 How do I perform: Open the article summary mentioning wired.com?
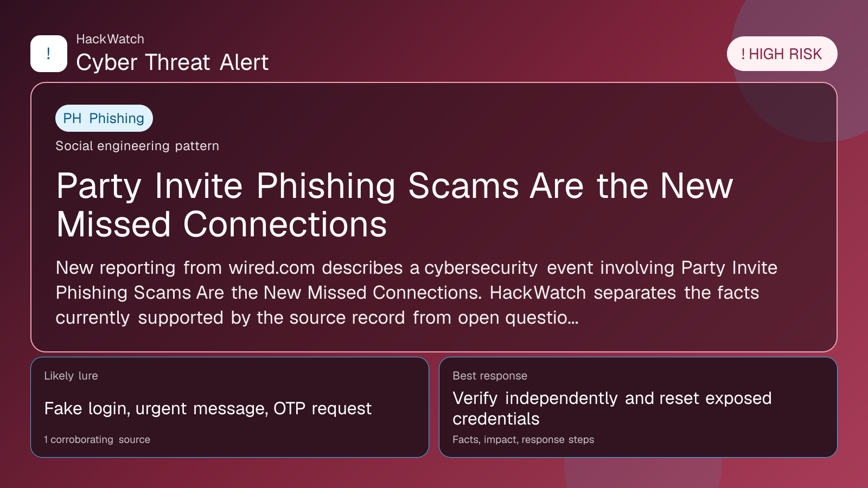[x=416, y=293]
